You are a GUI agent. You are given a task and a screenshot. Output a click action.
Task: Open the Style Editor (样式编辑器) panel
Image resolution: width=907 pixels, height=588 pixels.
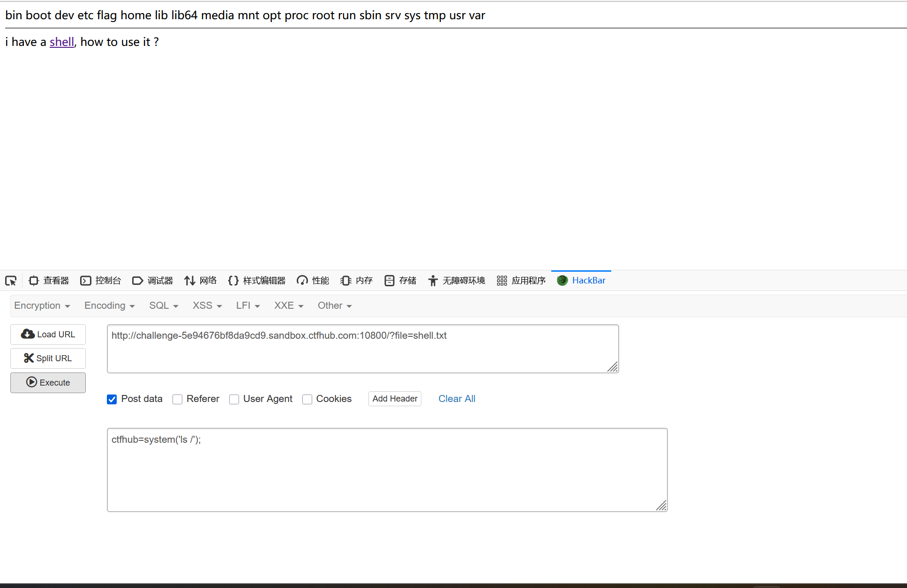coord(257,281)
